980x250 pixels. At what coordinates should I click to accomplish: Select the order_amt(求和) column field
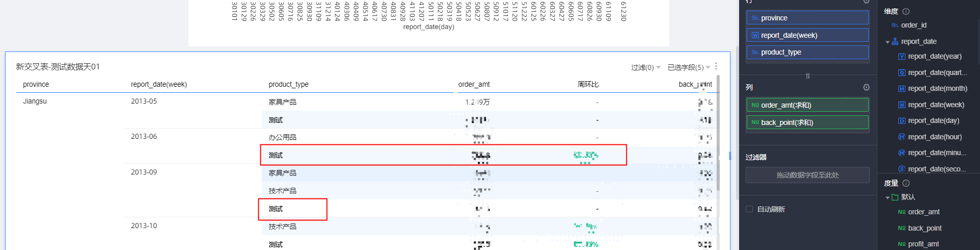click(x=807, y=105)
